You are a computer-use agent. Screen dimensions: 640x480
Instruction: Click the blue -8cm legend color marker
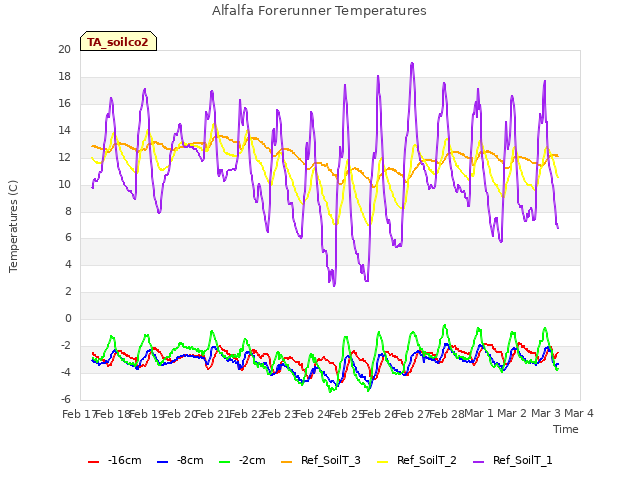[162, 462]
